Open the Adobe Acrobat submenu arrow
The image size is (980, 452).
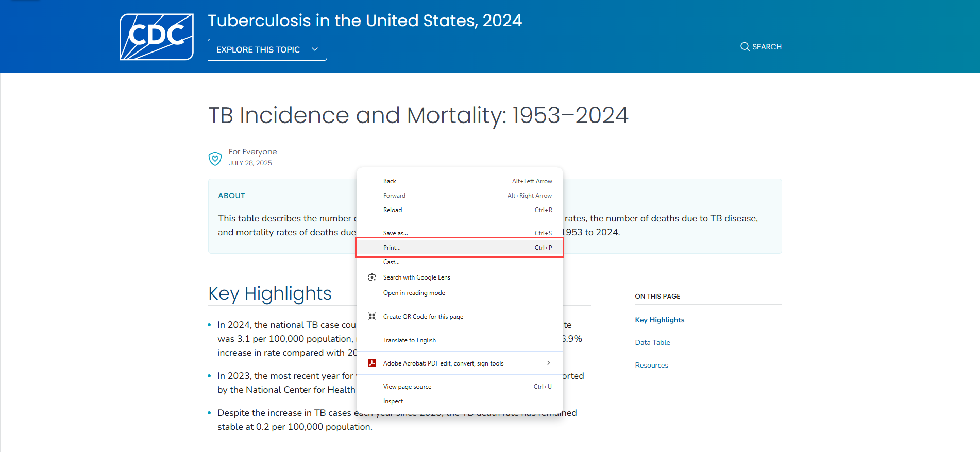pos(548,363)
